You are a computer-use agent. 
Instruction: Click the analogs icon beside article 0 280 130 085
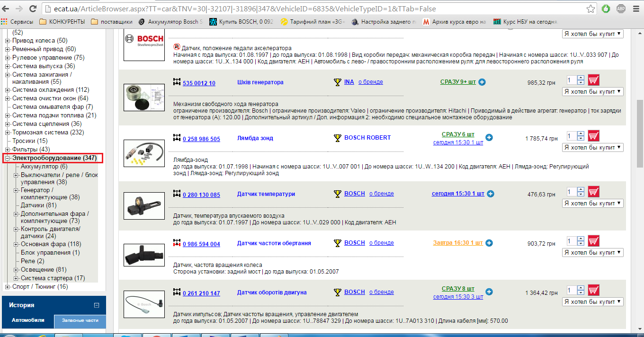[177, 194]
